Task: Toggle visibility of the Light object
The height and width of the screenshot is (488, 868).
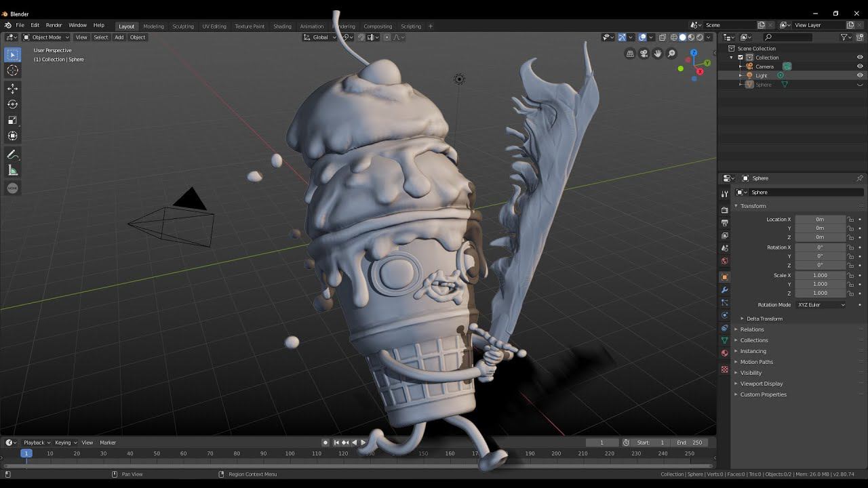Action: 860,75
